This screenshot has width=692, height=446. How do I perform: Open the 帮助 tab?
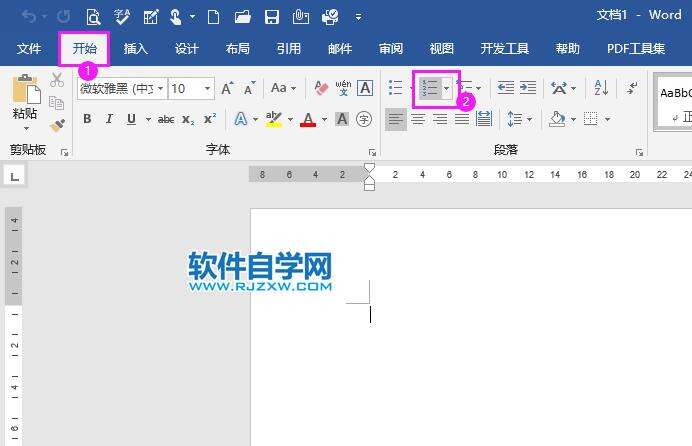(x=568, y=49)
